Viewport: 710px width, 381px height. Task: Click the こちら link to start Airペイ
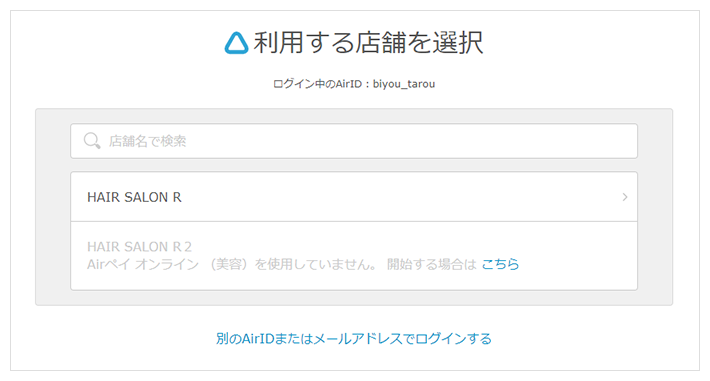point(500,264)
